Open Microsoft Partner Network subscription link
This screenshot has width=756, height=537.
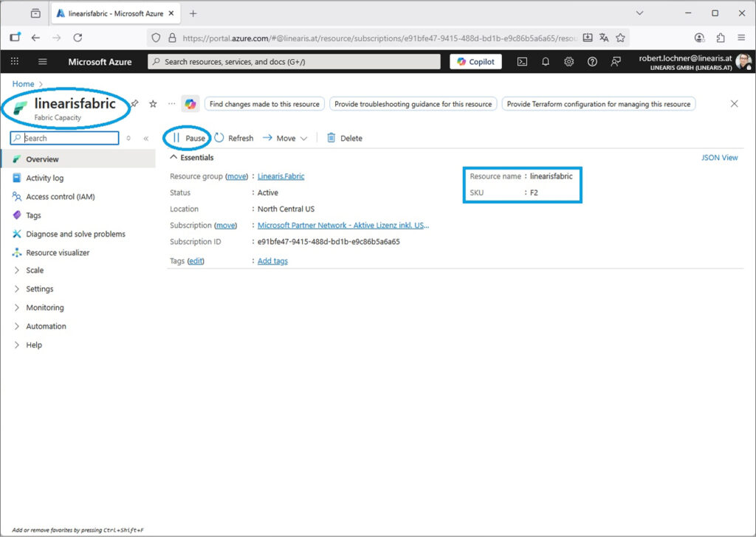tap(343, 226)
